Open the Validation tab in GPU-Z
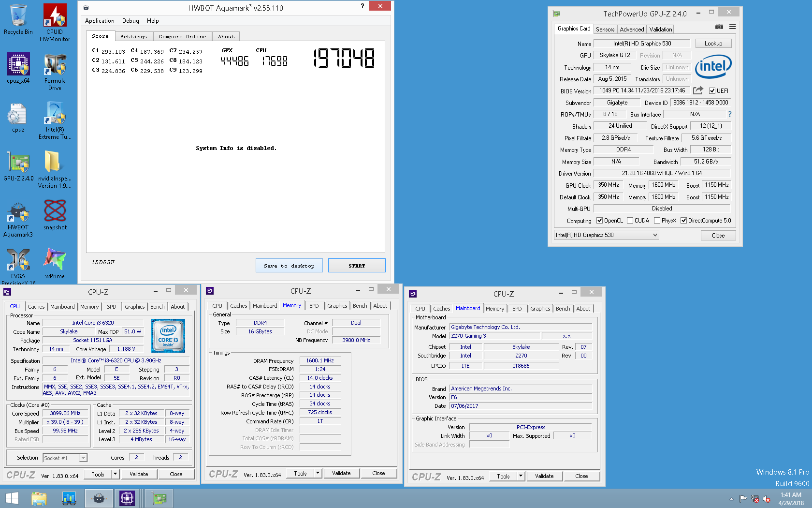Screen dimensions: 812x508 [660, 30]
